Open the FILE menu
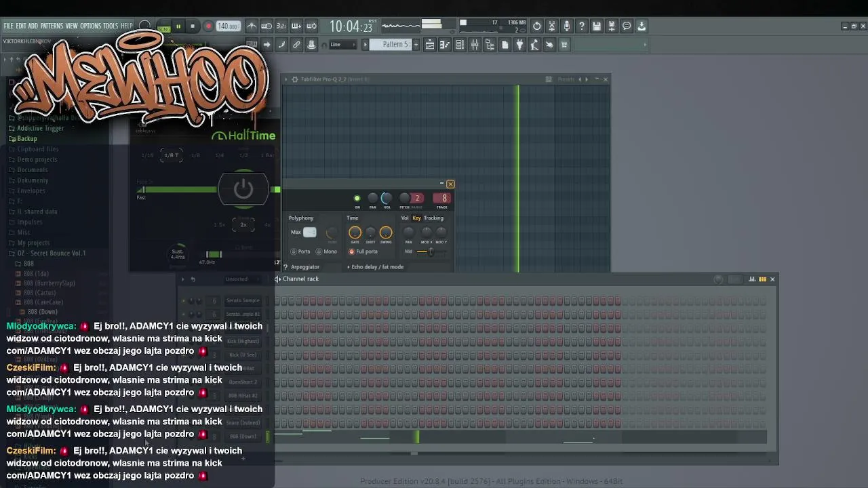Viewport: 868px width, 488px height. click(x=8, y=26)
